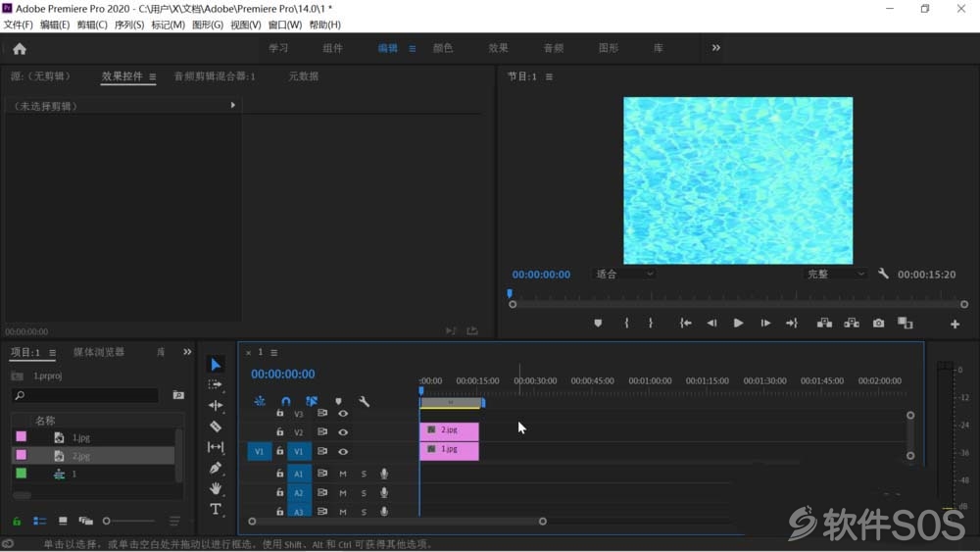Open Program monitor panel menu
Viewport: 980px width, 552px height.
pyautogui.click(x=549, y=76)
